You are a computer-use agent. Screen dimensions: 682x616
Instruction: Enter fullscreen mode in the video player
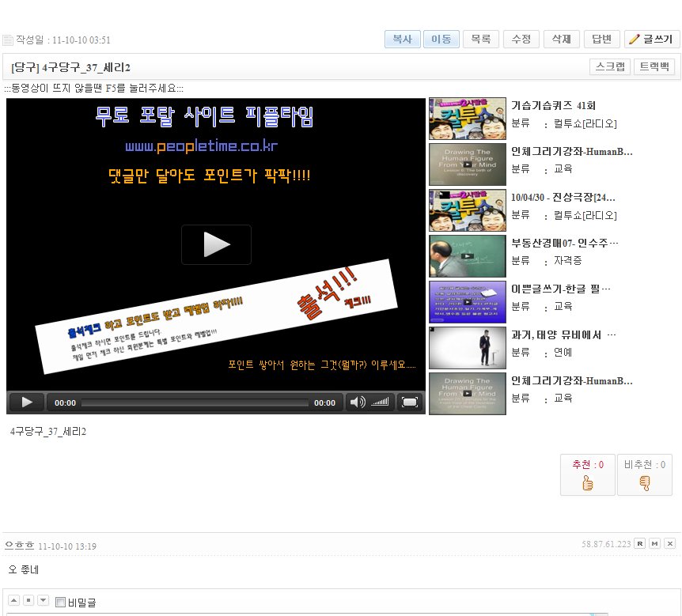point(409,402)
